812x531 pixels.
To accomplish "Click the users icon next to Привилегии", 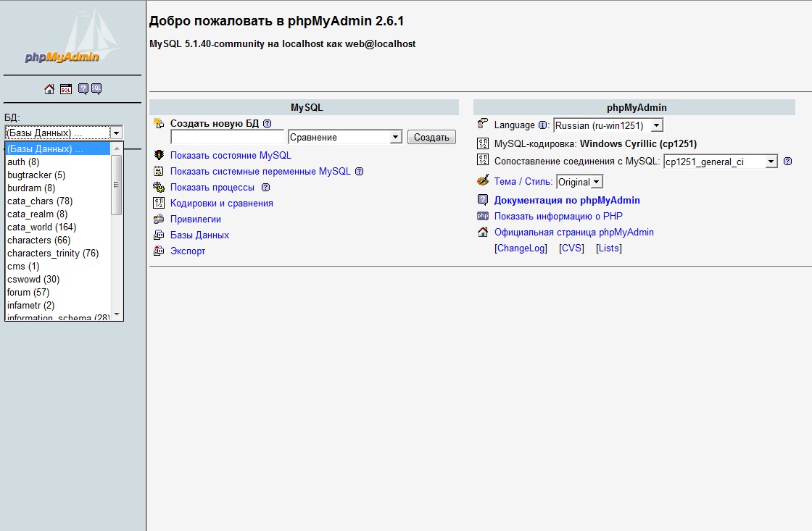I will (x=159, y=219).
